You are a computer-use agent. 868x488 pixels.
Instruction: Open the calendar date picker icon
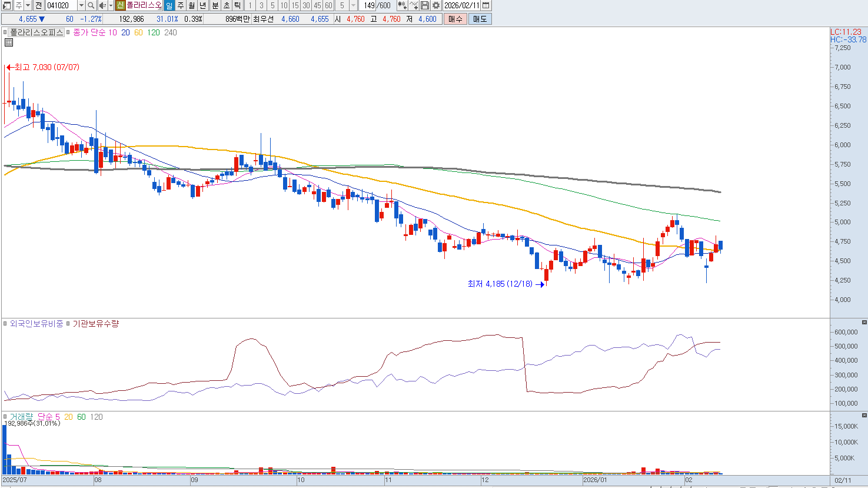click(485, 5)
